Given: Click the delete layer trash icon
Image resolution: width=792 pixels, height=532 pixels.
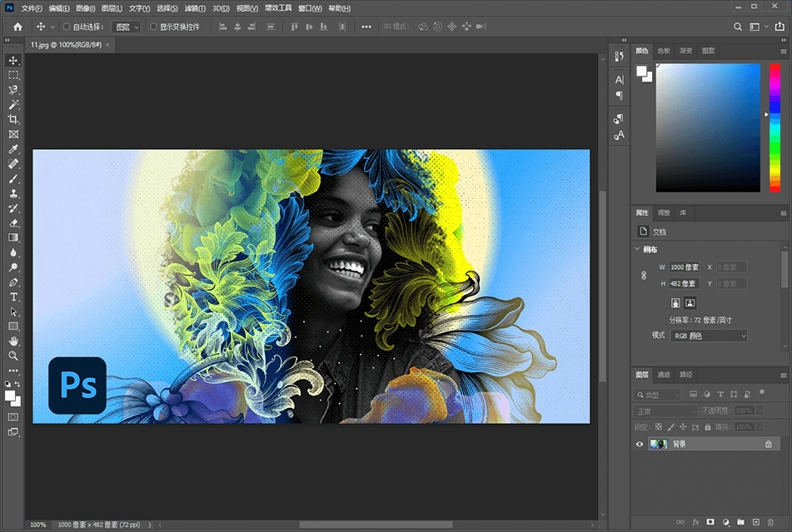Looking at the screenshot, I should click(x=771, y=522).
